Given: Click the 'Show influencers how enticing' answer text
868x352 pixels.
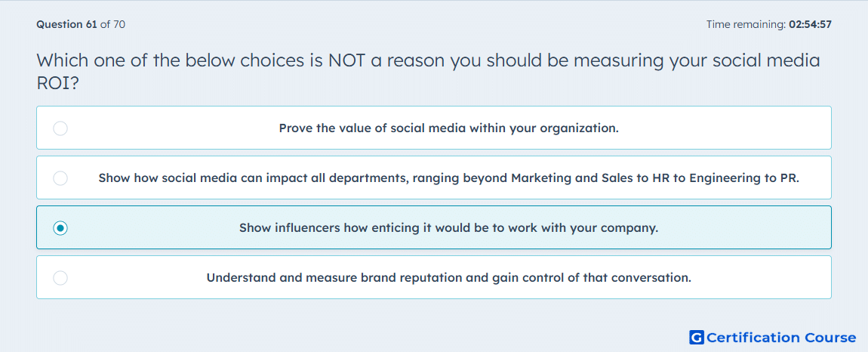Looking at the screenshot, I should (448, 228).
